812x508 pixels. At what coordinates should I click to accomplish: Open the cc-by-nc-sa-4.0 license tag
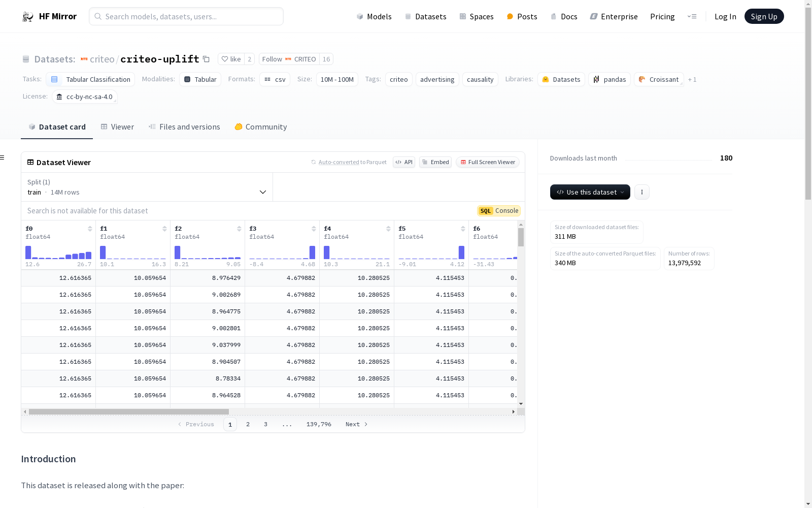(x=85, y=97)
